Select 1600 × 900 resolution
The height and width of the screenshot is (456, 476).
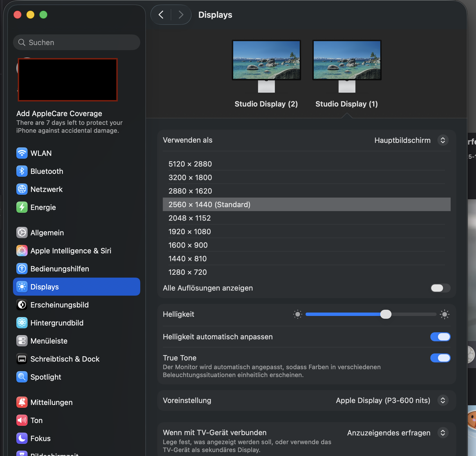coord(306,245)
